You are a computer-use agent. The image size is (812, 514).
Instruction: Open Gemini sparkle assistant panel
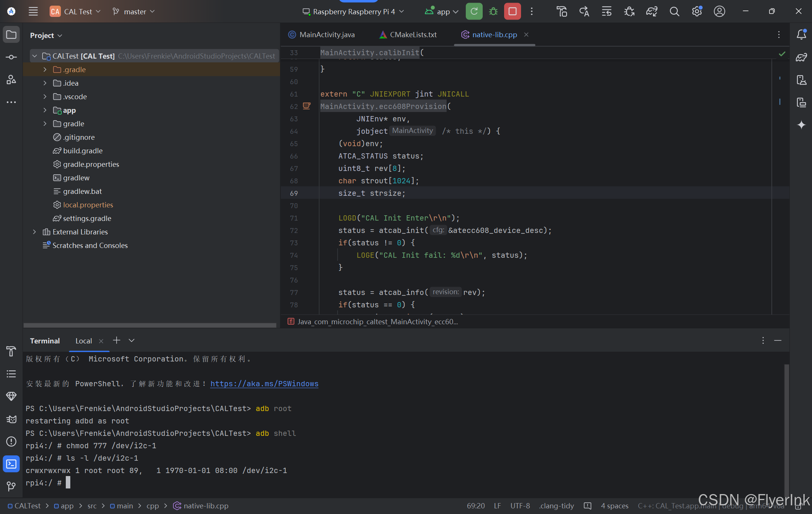[801, 125]
